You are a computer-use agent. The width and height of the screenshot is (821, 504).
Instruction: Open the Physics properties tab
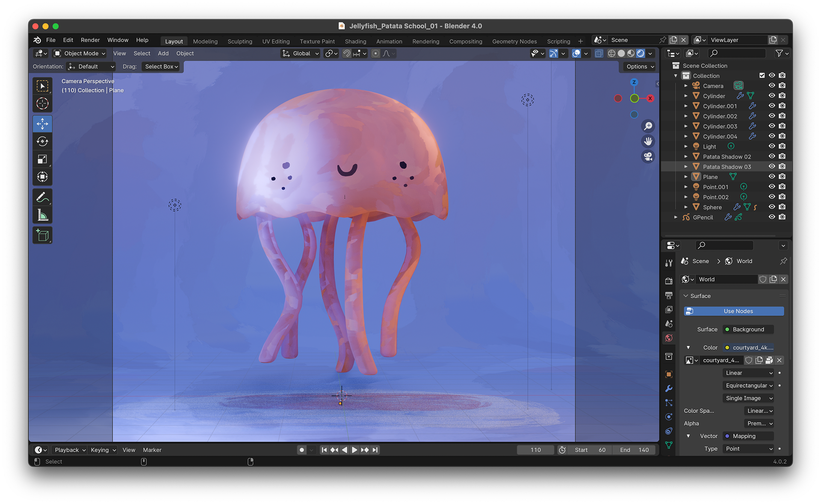pos(669,417)
